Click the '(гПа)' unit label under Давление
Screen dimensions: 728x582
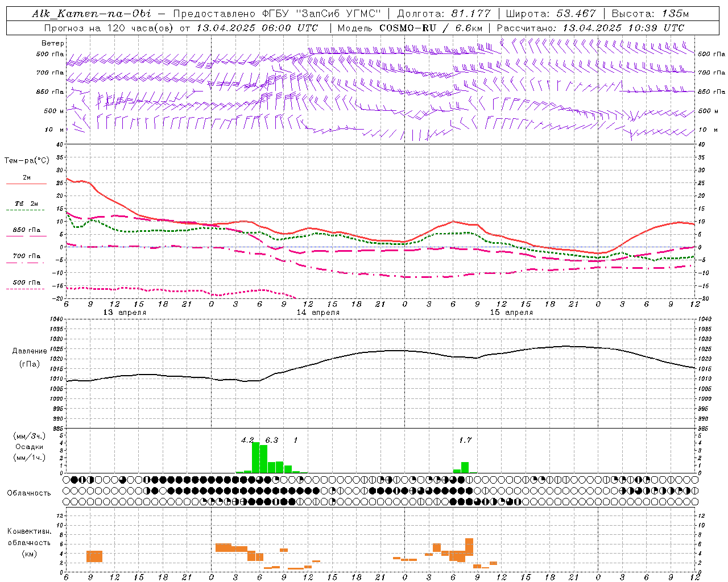(30, 364)
